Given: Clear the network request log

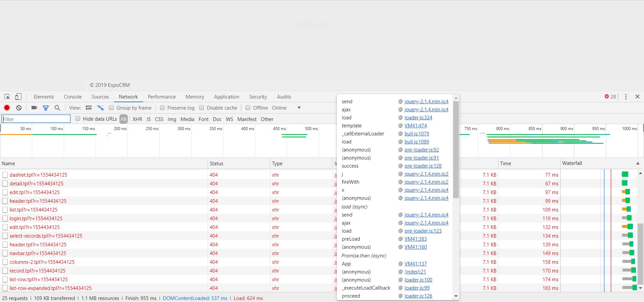Looking at the screenshot, I should point(19,108).
